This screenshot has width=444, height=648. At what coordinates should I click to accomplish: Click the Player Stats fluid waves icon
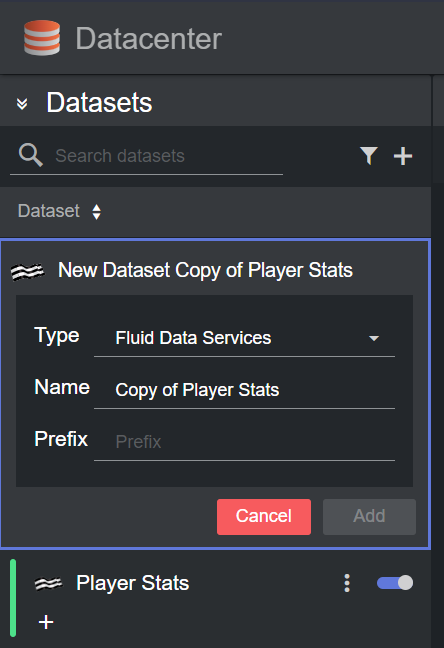point(48,584)
